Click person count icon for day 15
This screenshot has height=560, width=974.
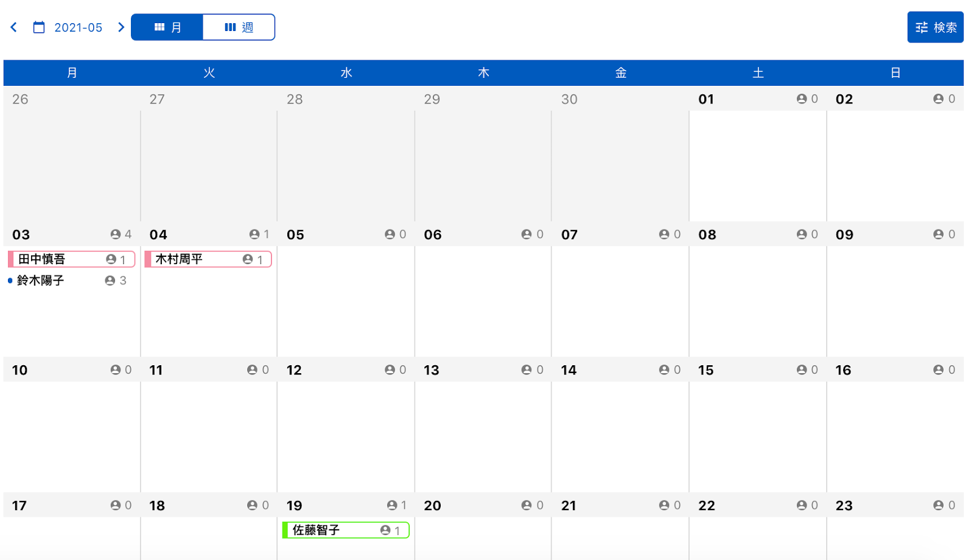pyautogui.click(x=802, y=369)
